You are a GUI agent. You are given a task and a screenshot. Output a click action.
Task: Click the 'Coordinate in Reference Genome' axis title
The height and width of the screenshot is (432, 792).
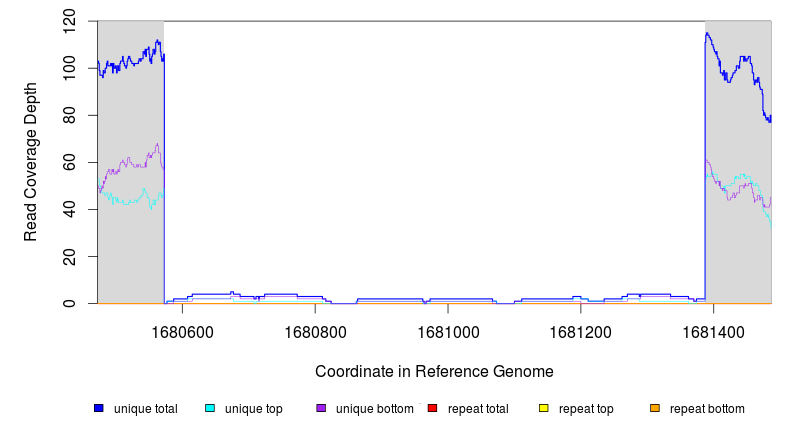[x=434, y=371]
